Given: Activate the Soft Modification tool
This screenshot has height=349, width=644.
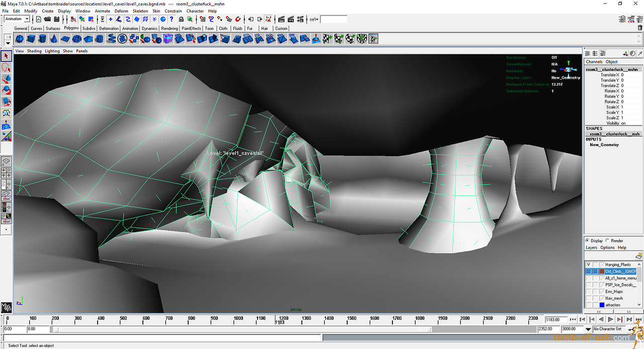Looking at the screenshot, I should click(7, 125).
